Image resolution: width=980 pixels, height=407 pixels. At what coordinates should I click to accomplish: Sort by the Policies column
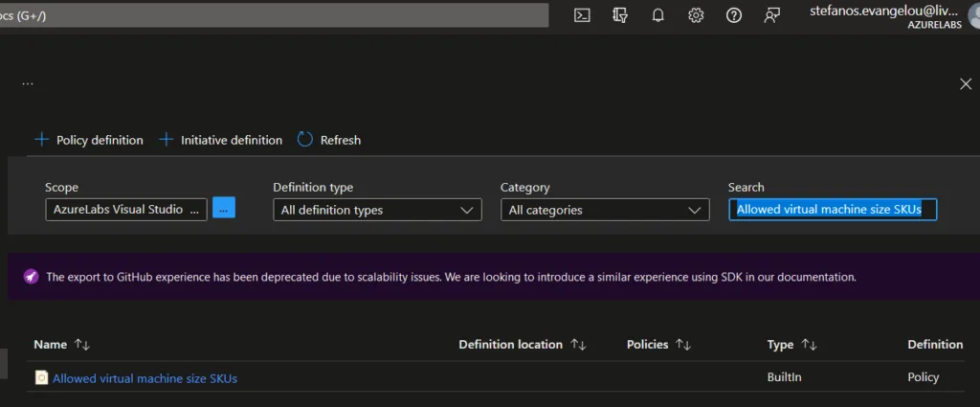tap(658, 345)
